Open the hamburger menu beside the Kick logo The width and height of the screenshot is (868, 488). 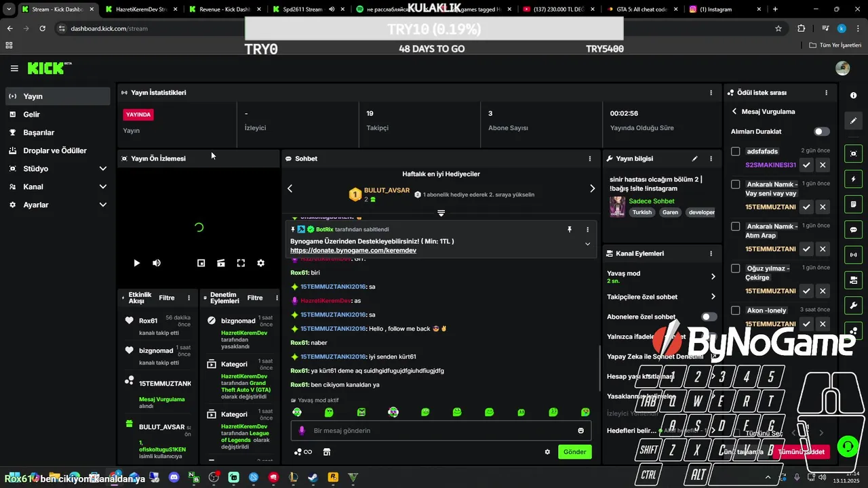coord(14,68)
